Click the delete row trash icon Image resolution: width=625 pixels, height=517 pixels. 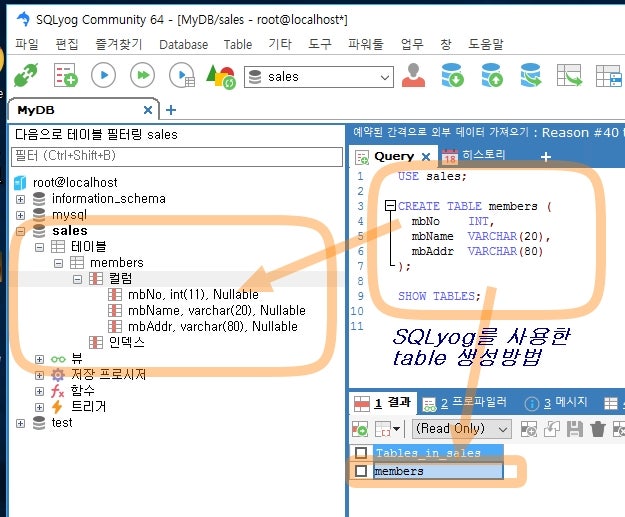point(597,429)
